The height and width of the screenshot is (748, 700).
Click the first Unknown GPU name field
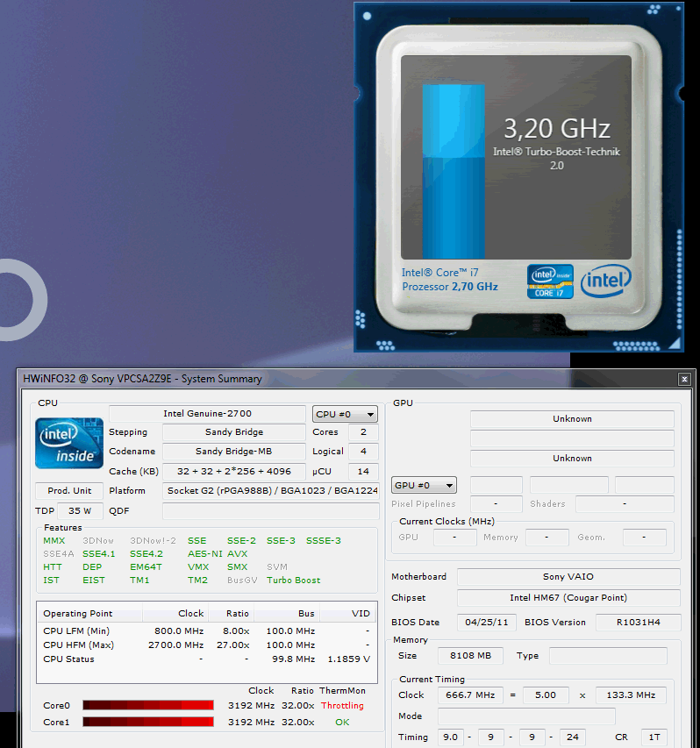tap(572, 419)
